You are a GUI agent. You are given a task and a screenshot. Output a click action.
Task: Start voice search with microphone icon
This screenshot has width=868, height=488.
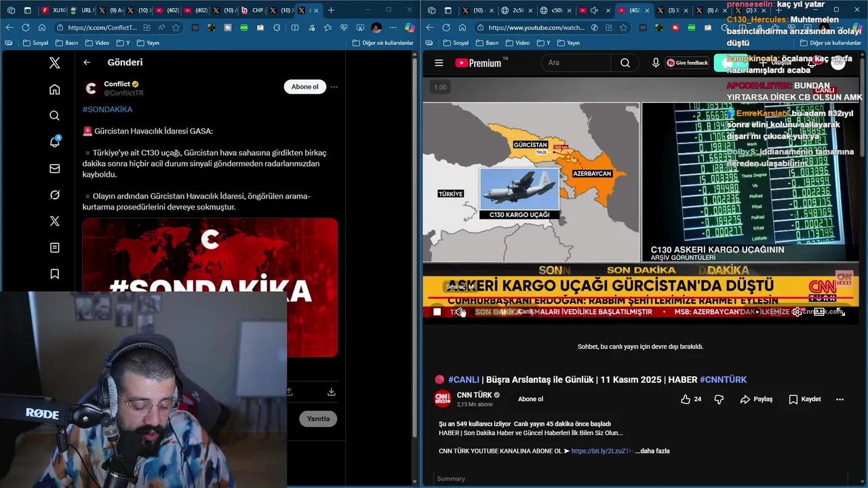click(656, 63)
